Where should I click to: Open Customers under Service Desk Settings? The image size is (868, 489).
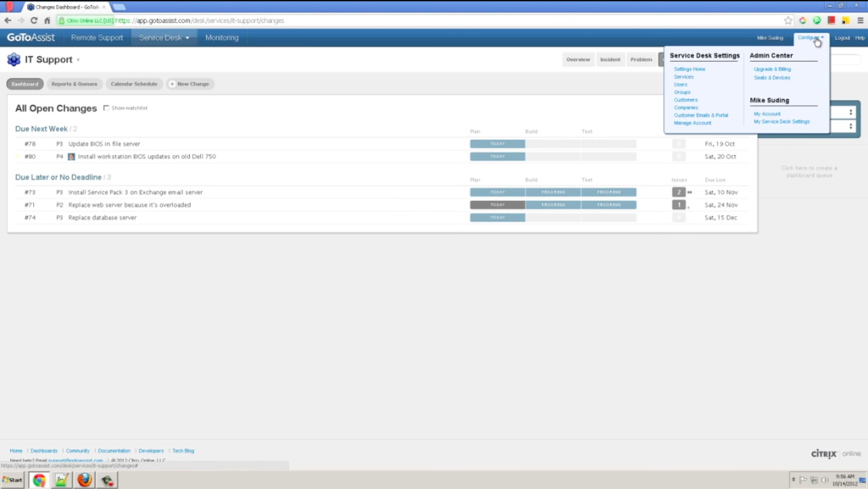tap(684, 99)
